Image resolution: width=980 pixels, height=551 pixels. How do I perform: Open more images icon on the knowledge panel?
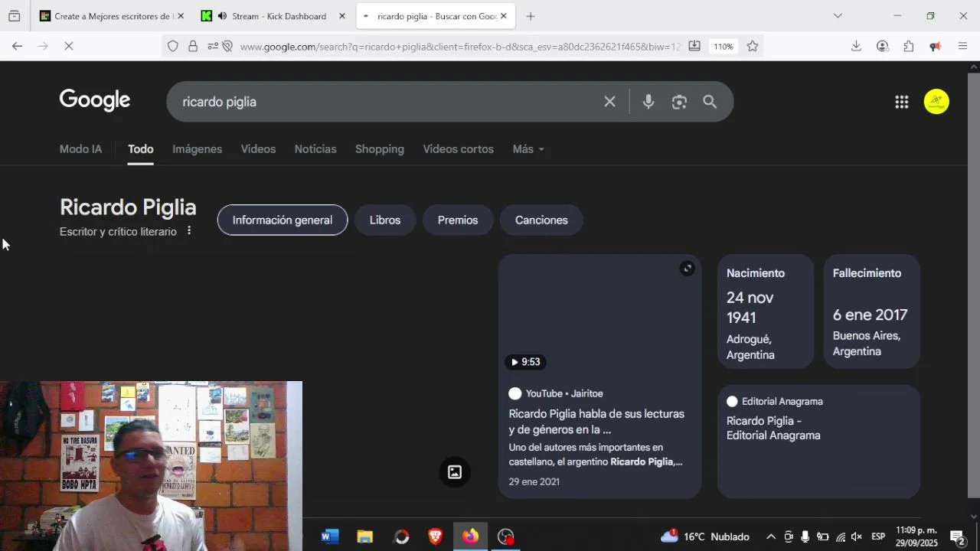(x=455, y=472)
